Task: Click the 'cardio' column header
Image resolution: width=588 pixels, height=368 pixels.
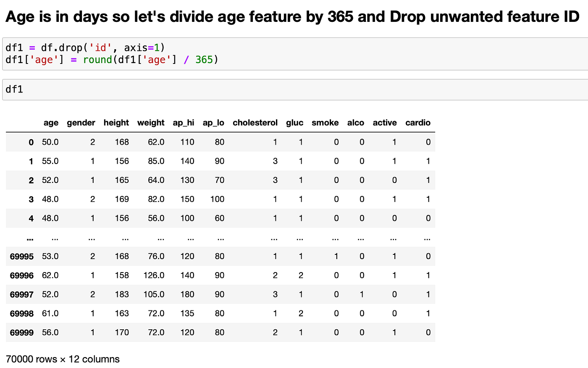Action: pos(418,123)
